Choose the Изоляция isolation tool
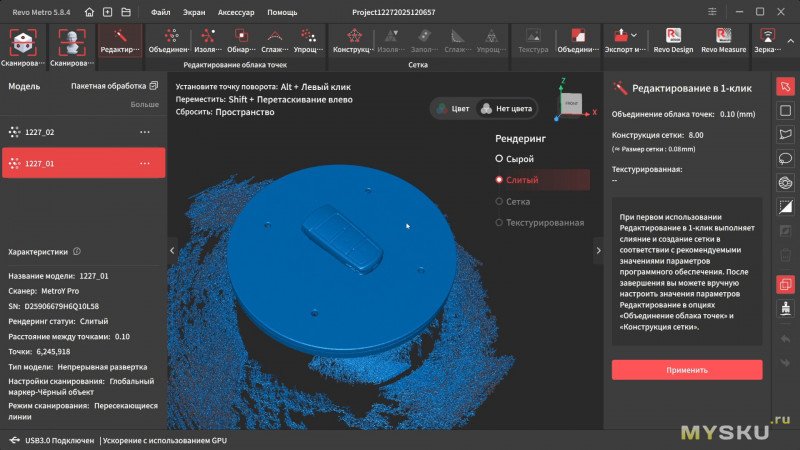 click(208, 41)
